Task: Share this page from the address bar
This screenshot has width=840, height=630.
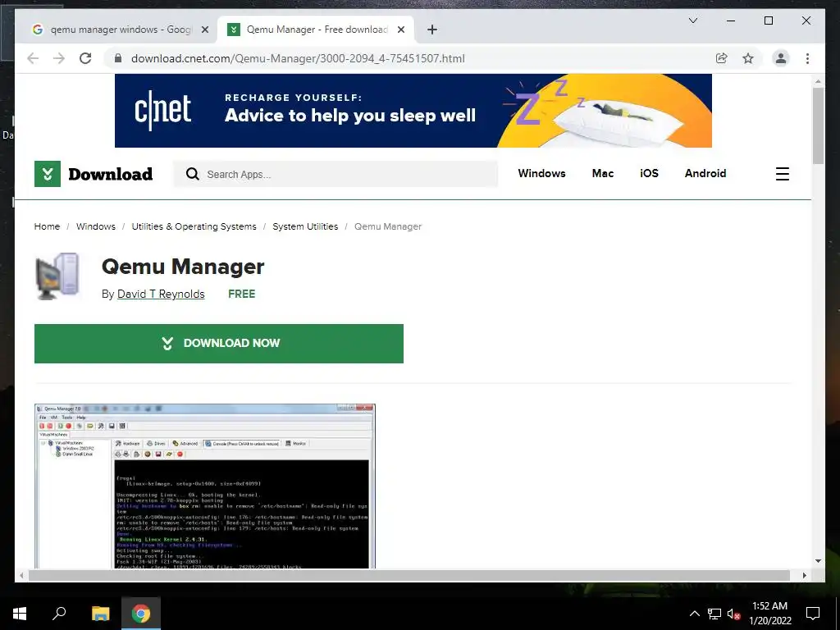Action: point(722,58)
